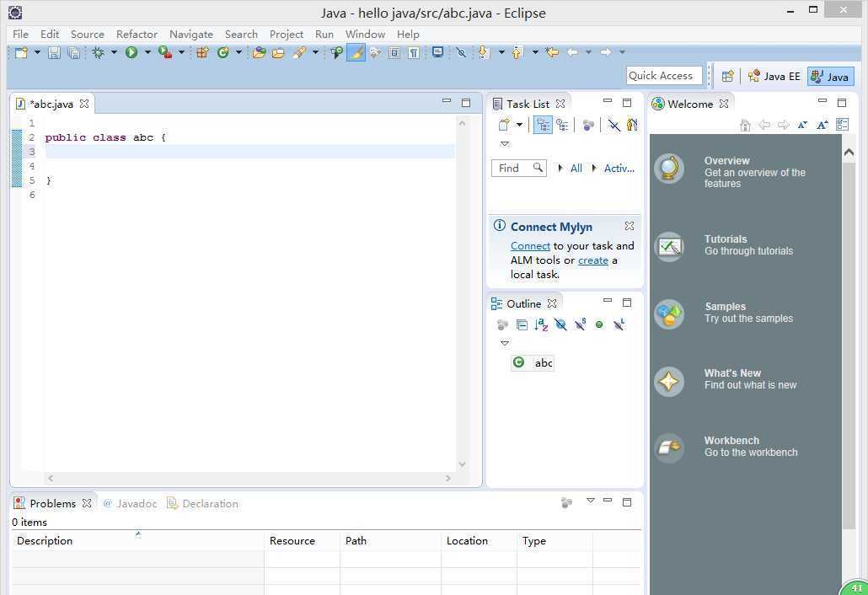This screenshot has width=868, height=595.
Task: Toggle Categorized view in Task List
Action: 543,125
